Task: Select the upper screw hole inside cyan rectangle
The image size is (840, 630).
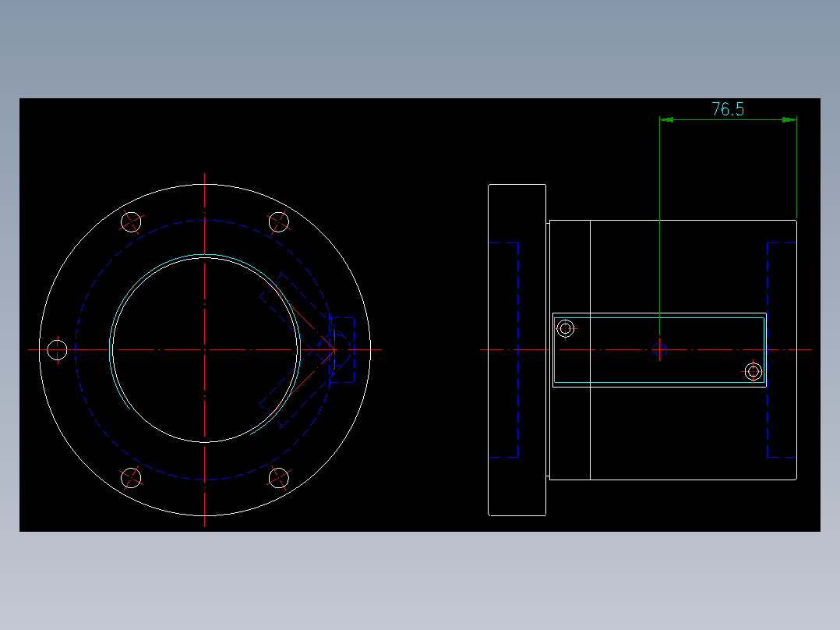Action: [x=565, y=328]
